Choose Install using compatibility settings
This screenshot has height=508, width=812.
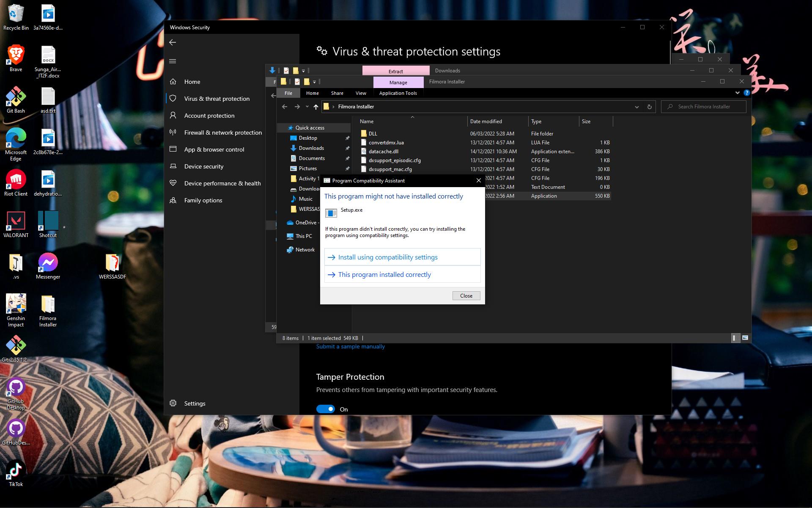[x=387, y=257]
